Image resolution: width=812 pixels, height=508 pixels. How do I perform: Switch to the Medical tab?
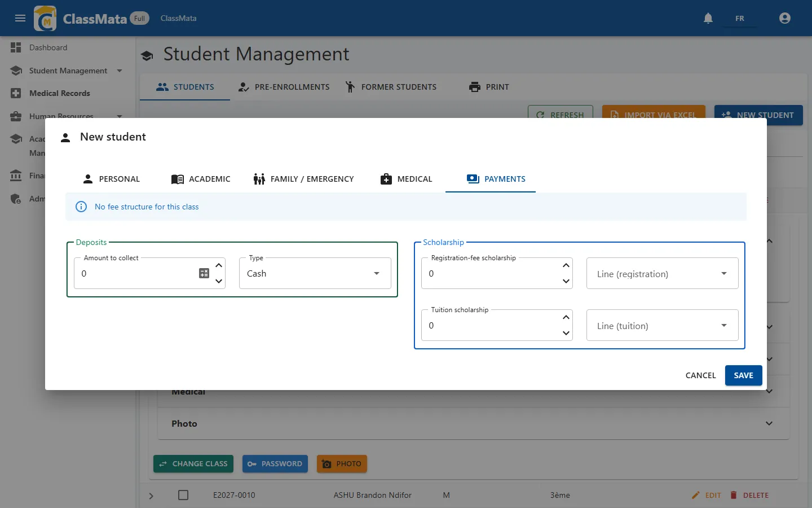(x=406, y=179)
